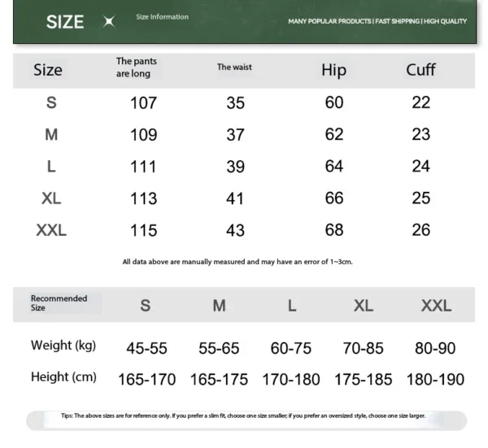Click the 'Size Information' label in the banner

(162, 17)
